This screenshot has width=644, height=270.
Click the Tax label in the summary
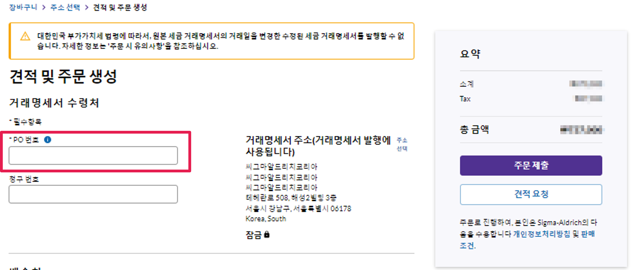465,99
